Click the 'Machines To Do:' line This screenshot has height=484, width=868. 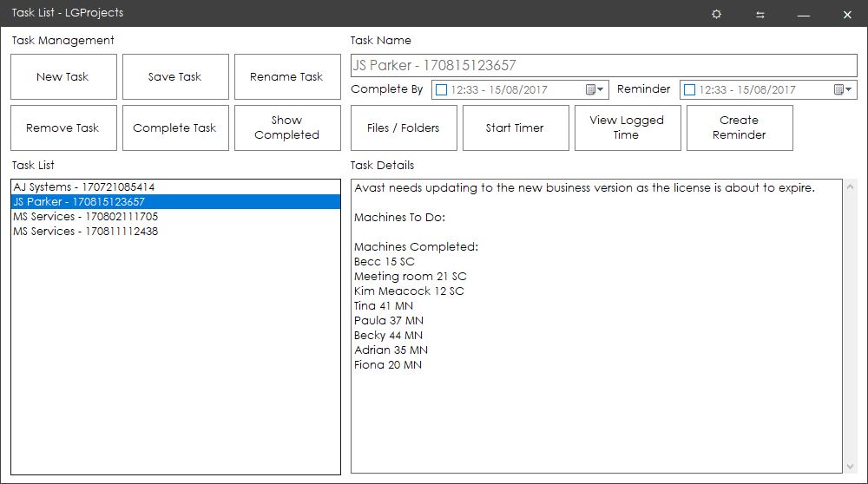point(399,218)
